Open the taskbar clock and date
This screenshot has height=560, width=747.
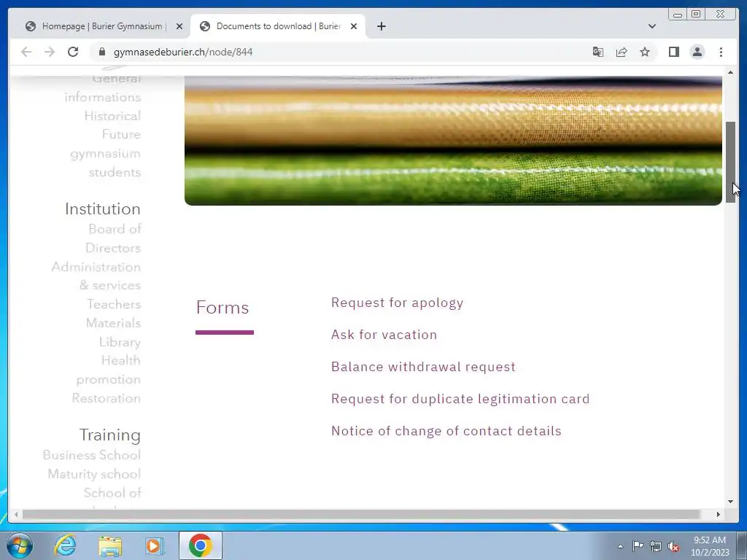pyautogui.click(x=710, y=546)
